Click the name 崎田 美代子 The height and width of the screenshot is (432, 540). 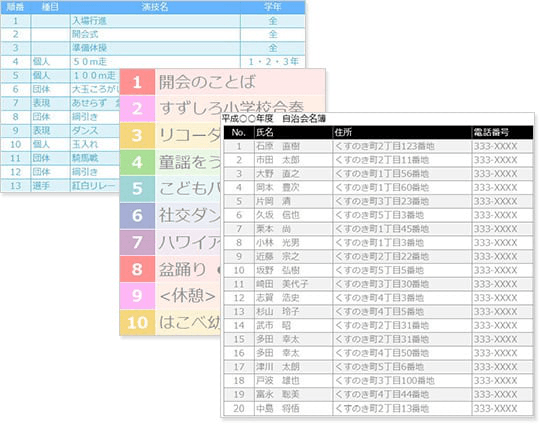click(282, 284)
